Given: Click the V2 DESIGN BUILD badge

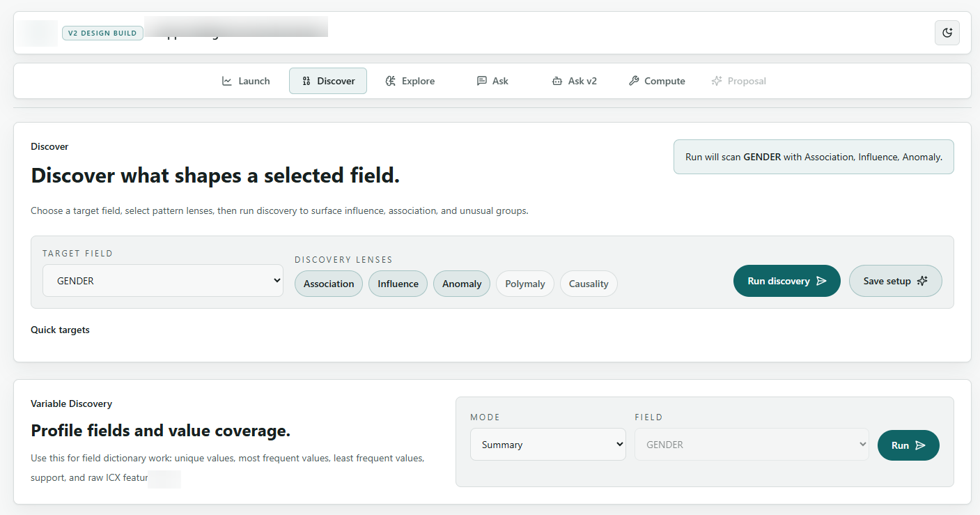Looking at the screenshot, I should tap(102, 33).
